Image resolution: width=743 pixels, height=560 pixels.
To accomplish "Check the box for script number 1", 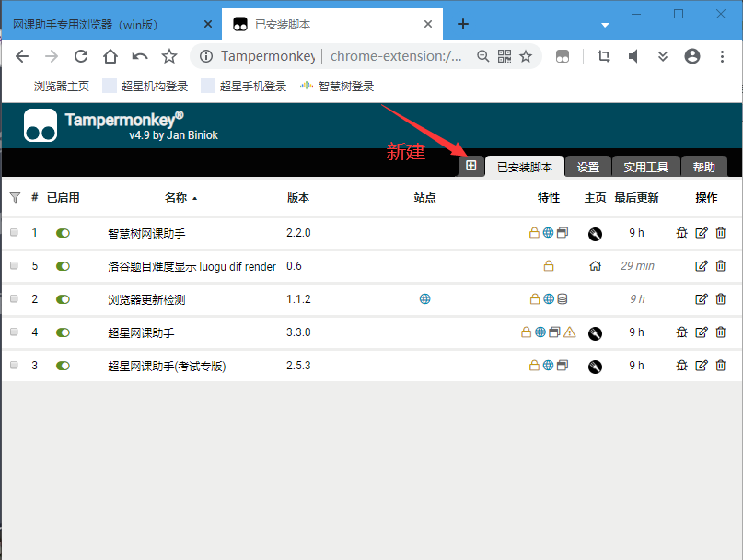I will 14,232.
